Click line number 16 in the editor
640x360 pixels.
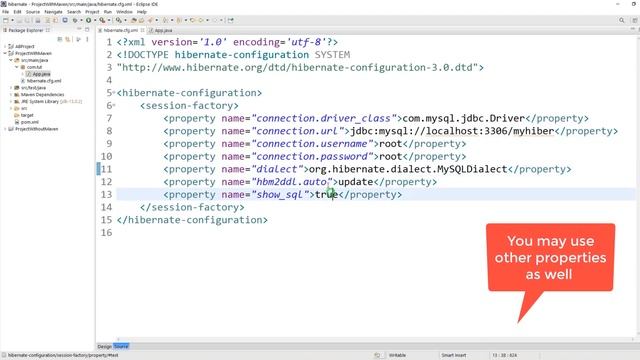coord(106,233)
